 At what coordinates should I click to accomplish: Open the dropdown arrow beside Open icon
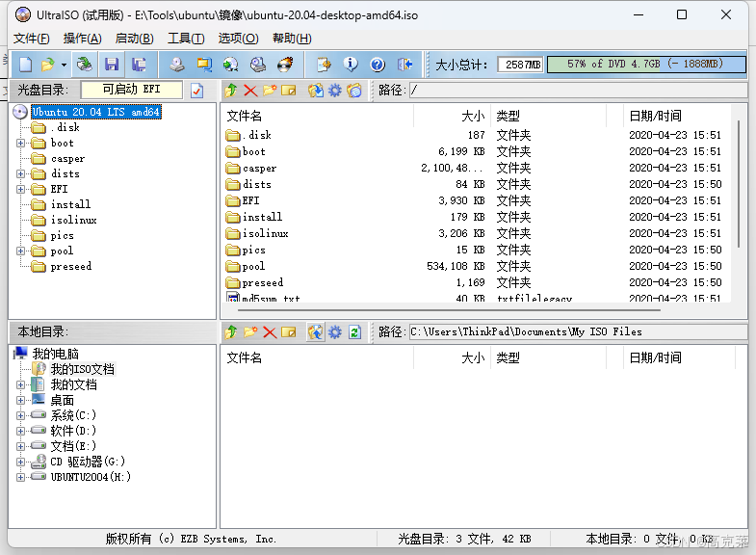pyautogui.click(x=64, y=65)
